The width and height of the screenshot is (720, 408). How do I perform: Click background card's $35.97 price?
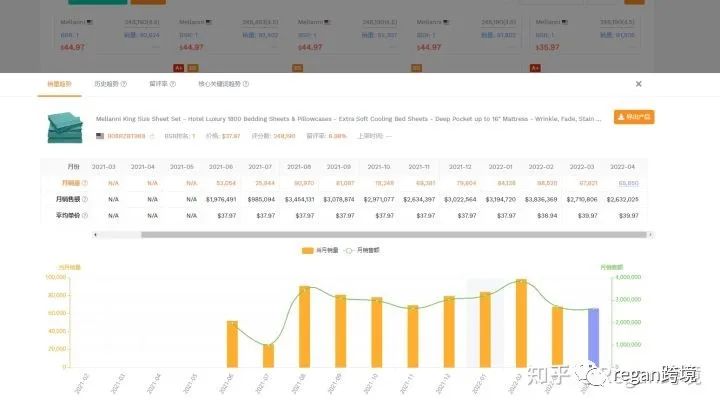point(548,47)
